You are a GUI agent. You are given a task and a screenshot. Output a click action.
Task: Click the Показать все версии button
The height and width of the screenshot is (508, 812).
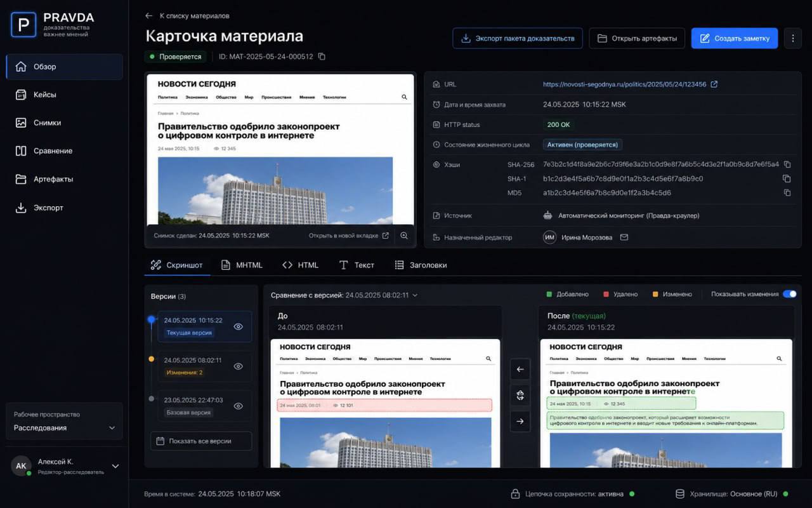pyautogui.click(x=201, y=441)
